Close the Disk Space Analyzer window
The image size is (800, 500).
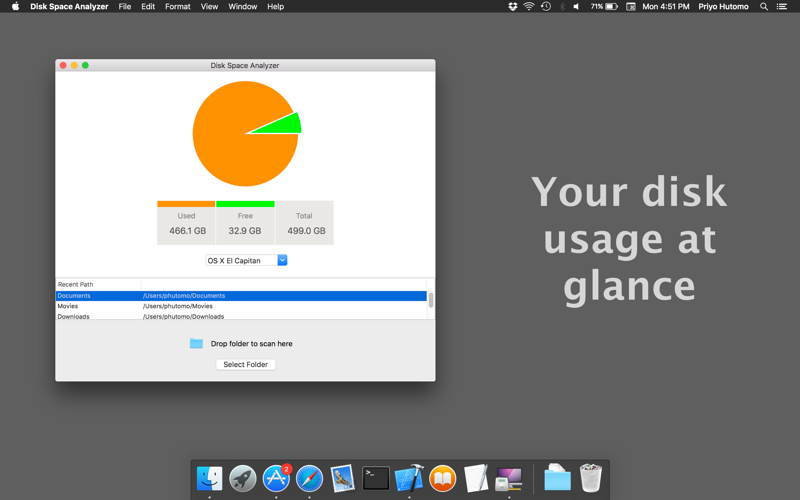point(63,65)
